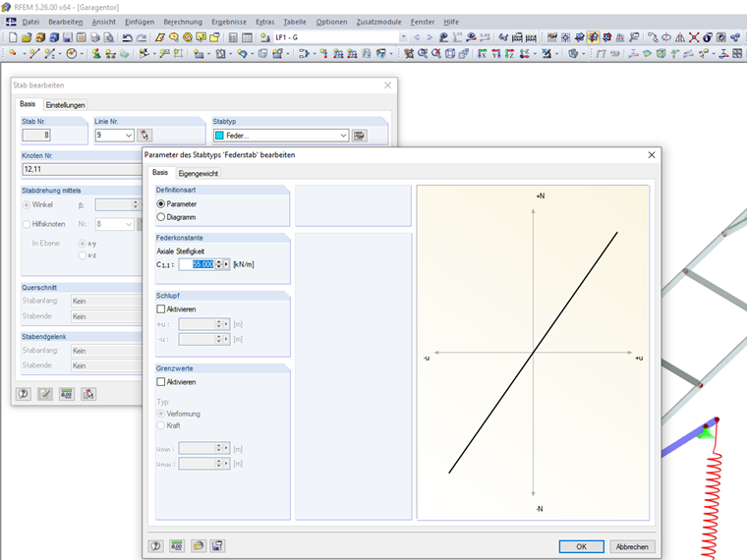Click the red X cross icon in toolbar
747x560 pixels.
point(694,37)
